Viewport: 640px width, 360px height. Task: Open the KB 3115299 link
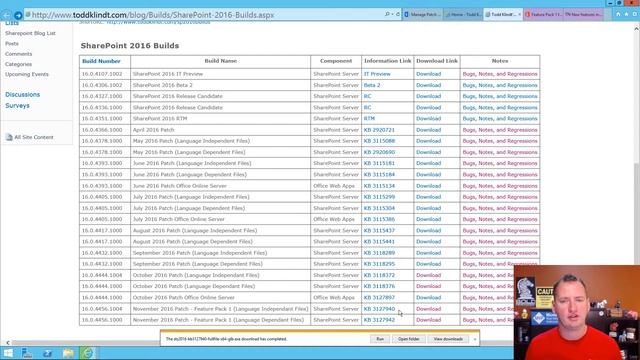point(379,197)
